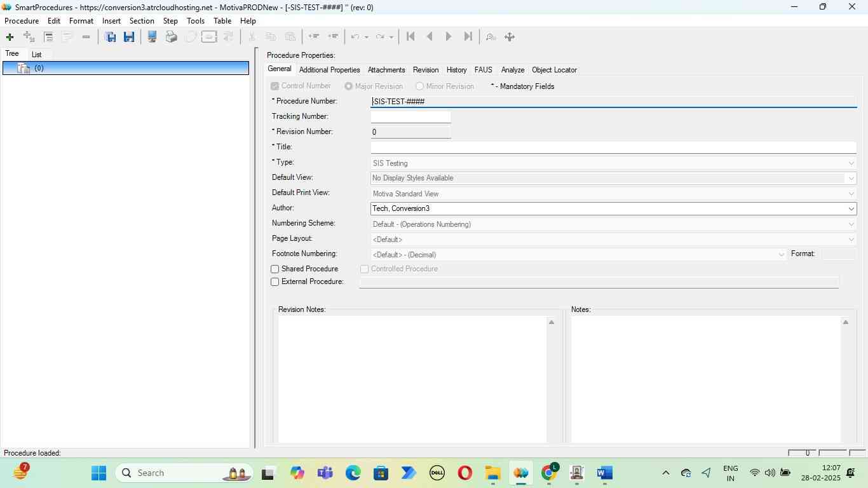Click the redo arrow icon
This screenshot has width=868, height=488.
pos(380,37)
